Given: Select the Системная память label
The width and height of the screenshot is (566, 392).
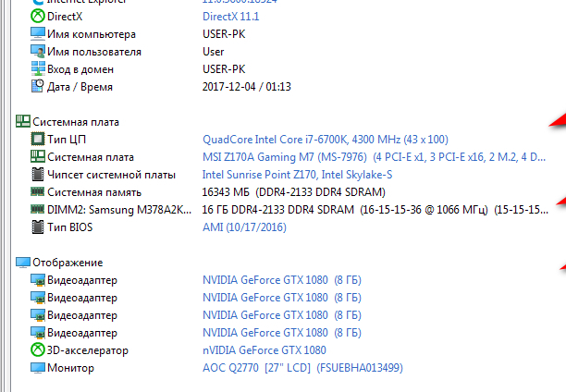Looking at the screenshot, I should point(93,192).
